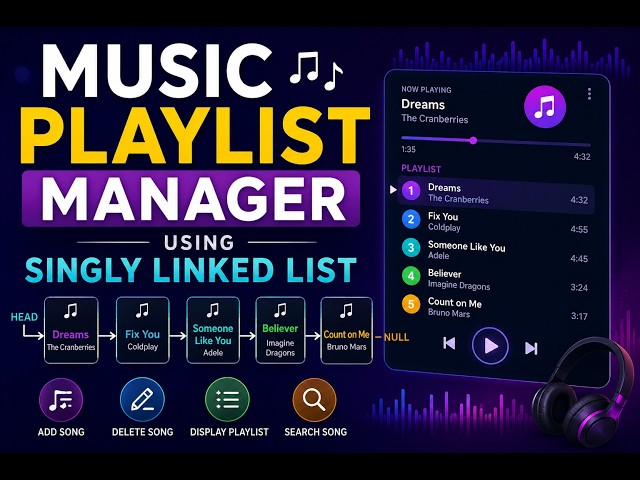640x480 pixels.
Task: Click the 3:24 duration for Believer
Action: click(579, 288)
